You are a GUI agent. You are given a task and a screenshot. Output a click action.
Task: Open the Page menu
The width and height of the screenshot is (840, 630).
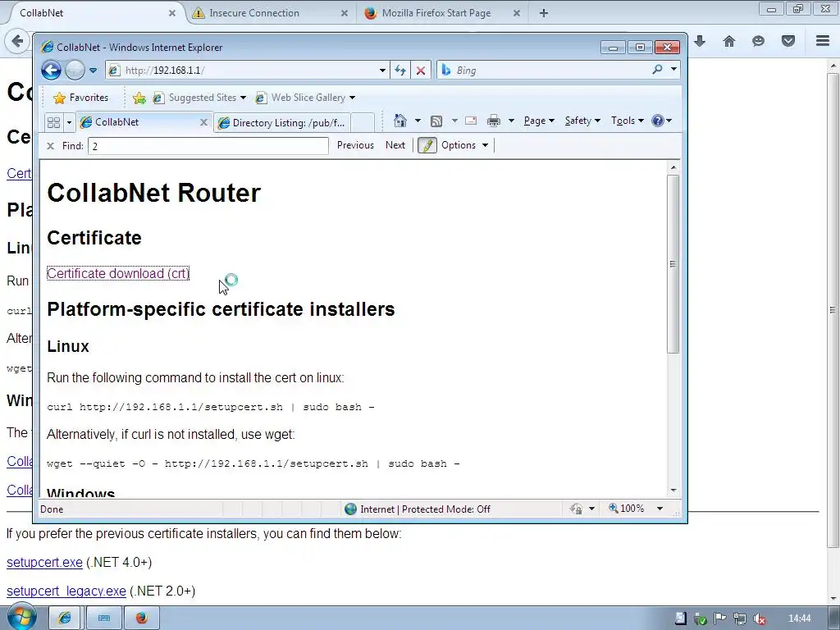539,121
